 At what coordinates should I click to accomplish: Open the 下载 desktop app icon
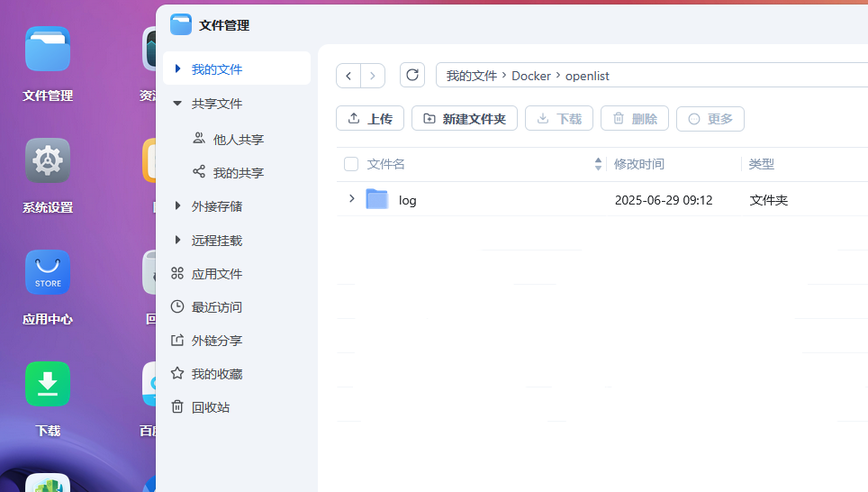(x=48, y=385)
